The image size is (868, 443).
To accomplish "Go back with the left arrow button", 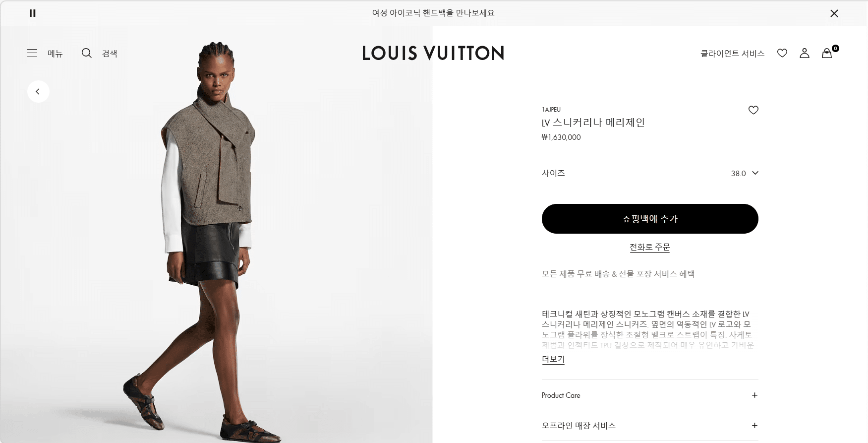I will (x=38, y=91).
